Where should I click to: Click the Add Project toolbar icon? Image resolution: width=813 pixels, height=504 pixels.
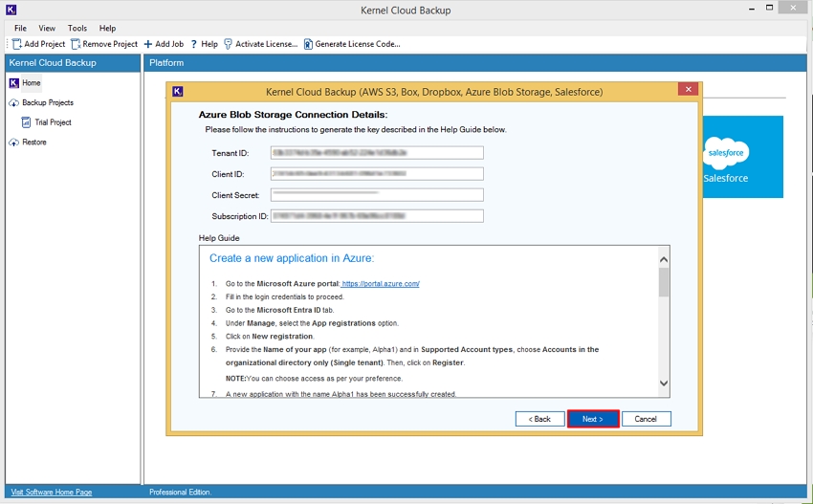pyautogui.click(x=17, y=44)
